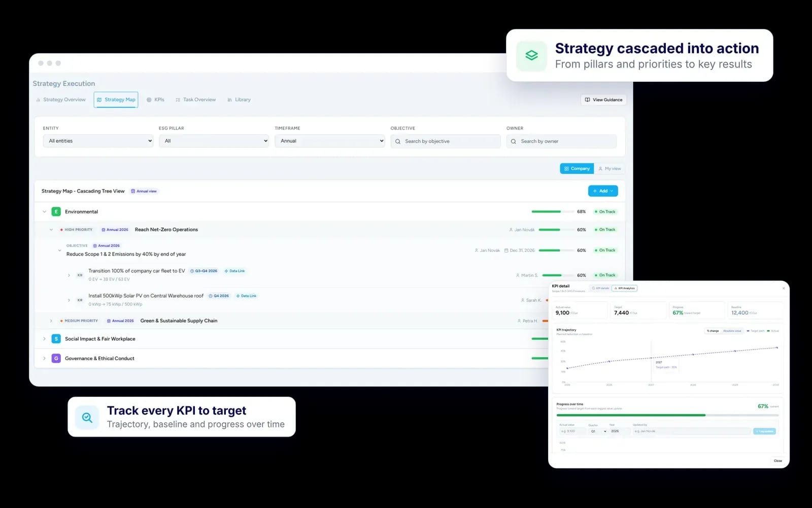Switch to My view toggle
This screenshot has width=812, height=508.
610,169
